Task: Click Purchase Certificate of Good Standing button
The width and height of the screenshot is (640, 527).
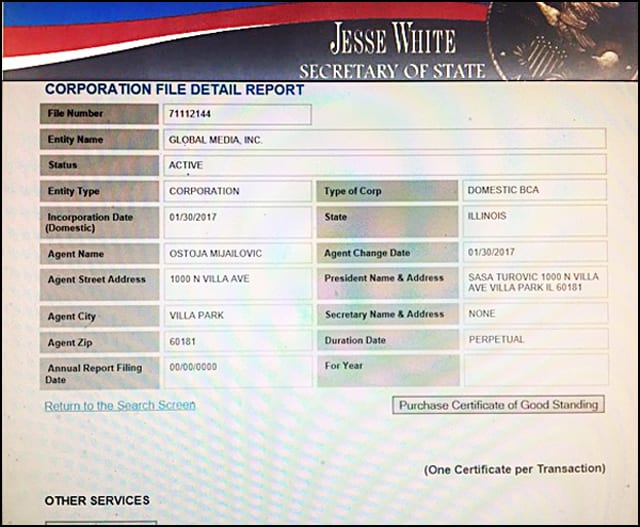Action: (498, 405)
